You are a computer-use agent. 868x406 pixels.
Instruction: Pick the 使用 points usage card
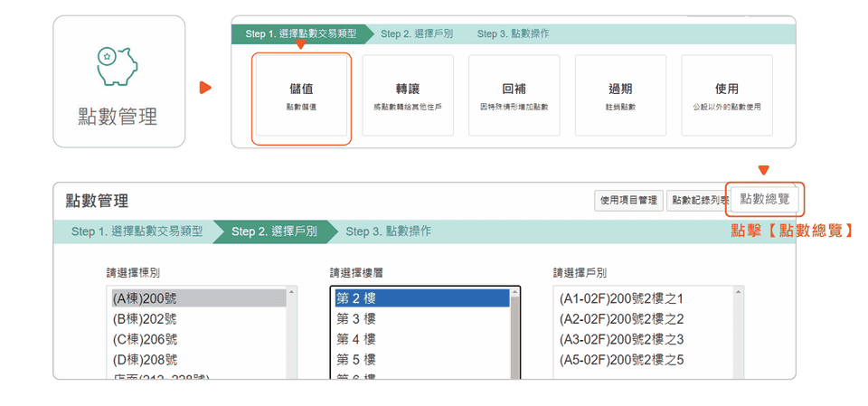click(x=727, y=96)
